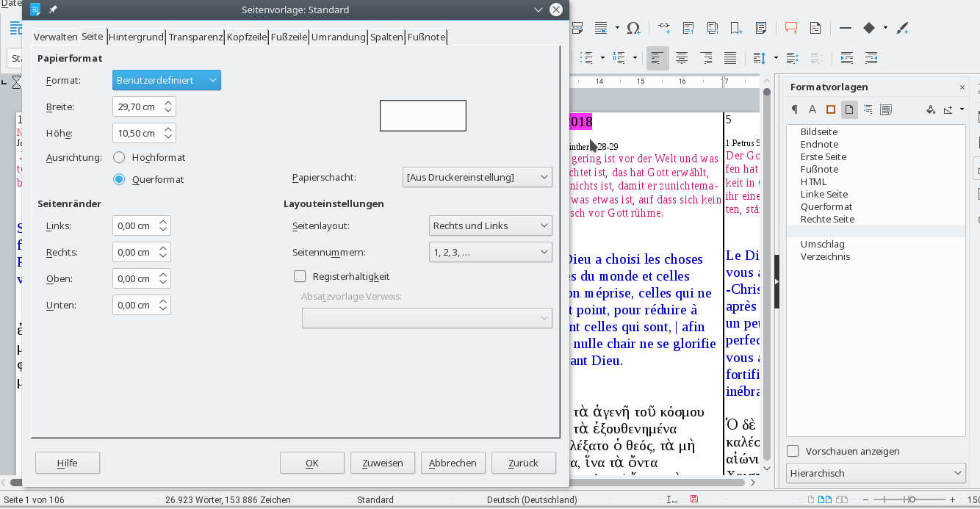Enable the Registerhaltigkeit checkbox
Viewport: 980px width, 509px height.
click(x=300, y=277)
